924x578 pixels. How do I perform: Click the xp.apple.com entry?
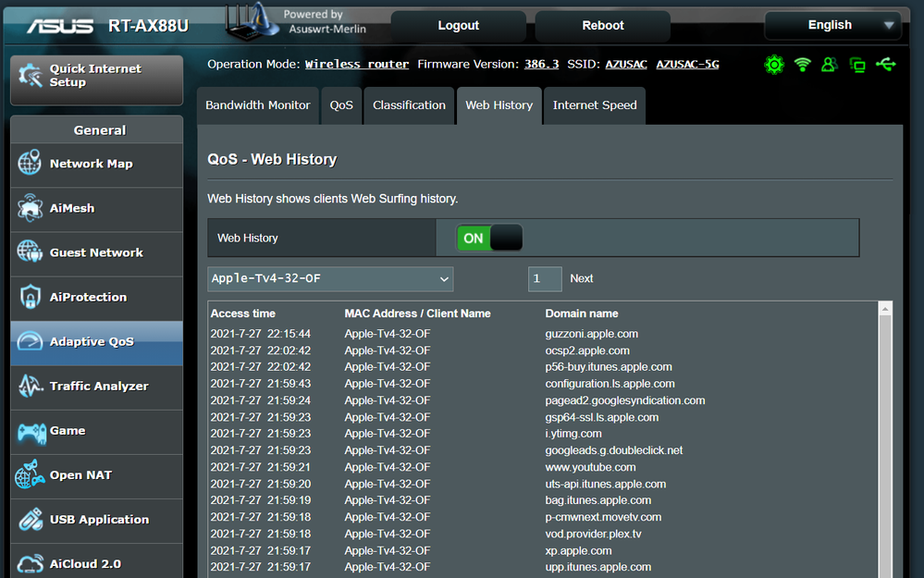[578, 551]
